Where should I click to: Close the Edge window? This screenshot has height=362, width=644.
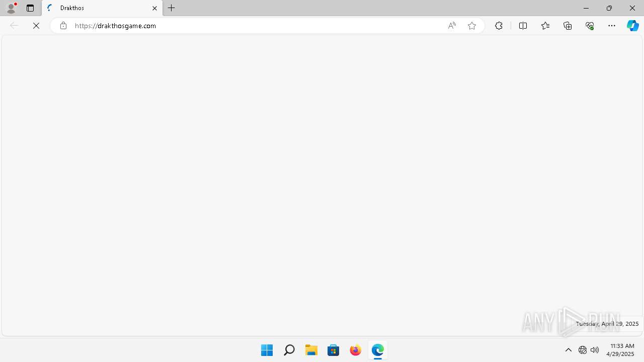click(632, 8)
